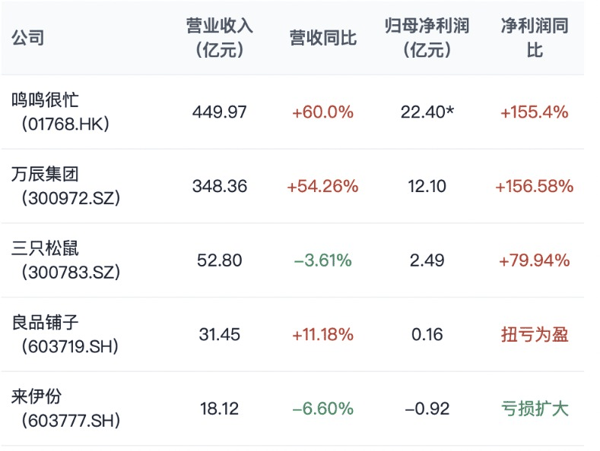This screenshot has width=600, height=451.
Task: Click the 公司 column header
Action: [28, 38]
